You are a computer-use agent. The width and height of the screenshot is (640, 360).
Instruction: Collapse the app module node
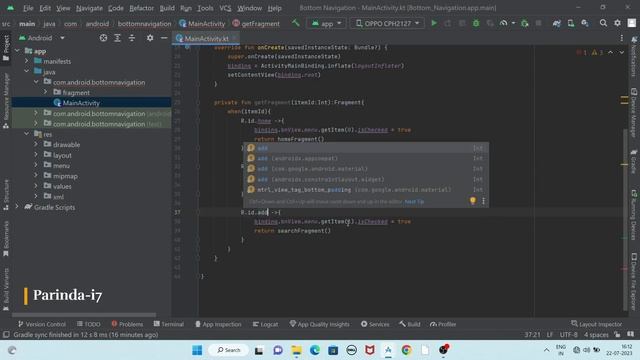point(17,51)
